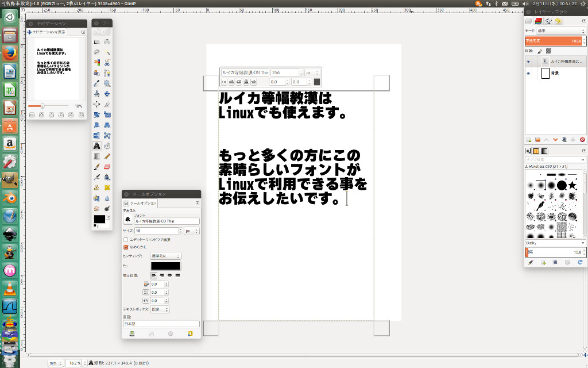Select the Color Picker tool

[96, 83]
